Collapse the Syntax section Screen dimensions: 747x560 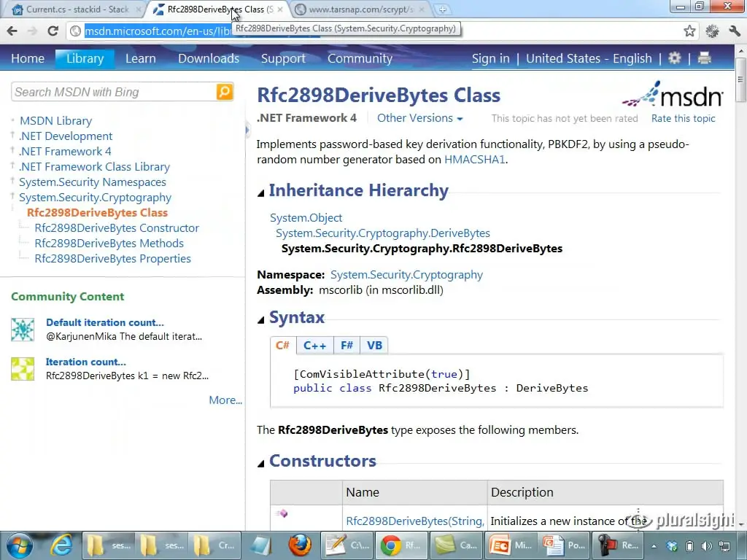pos(260,320)
